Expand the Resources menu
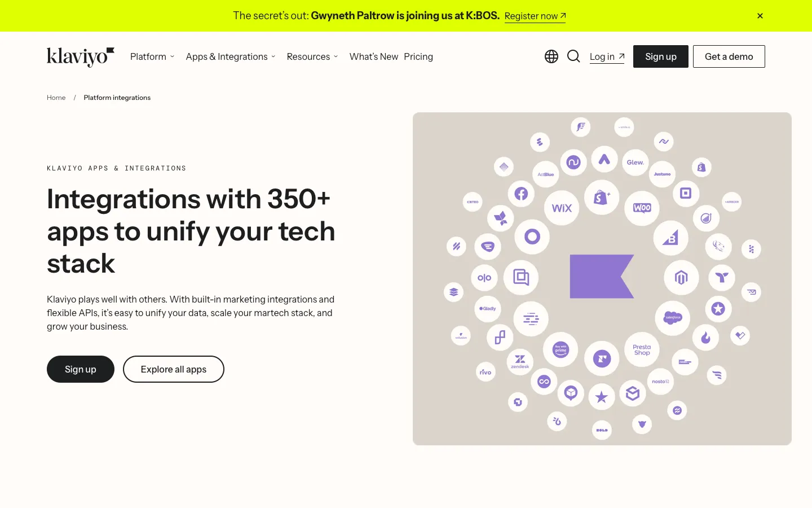The width and height of the screenshot is (812, 508). tap(312, 56)
